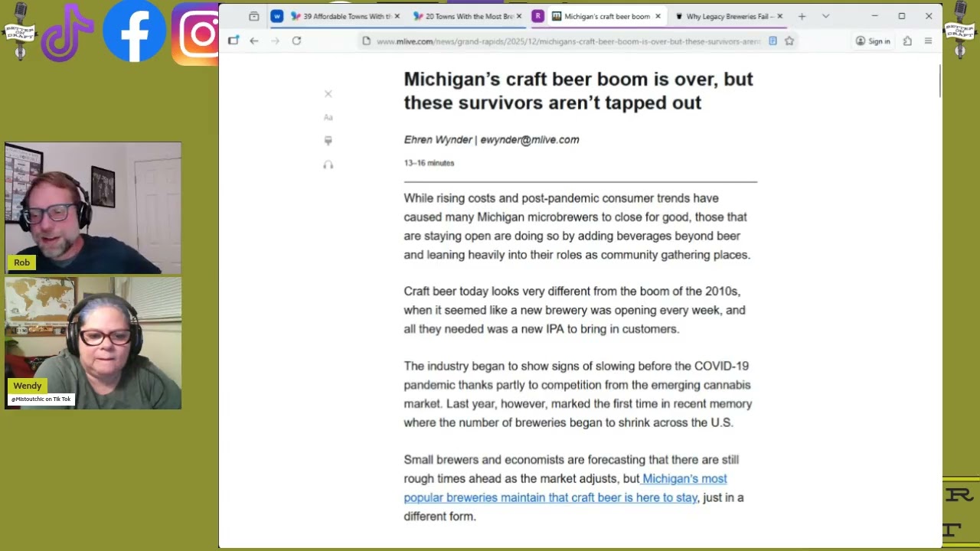980x551 pixels.
Task: Close the 20 Towns With the Most tab
Action: (519, 16)
